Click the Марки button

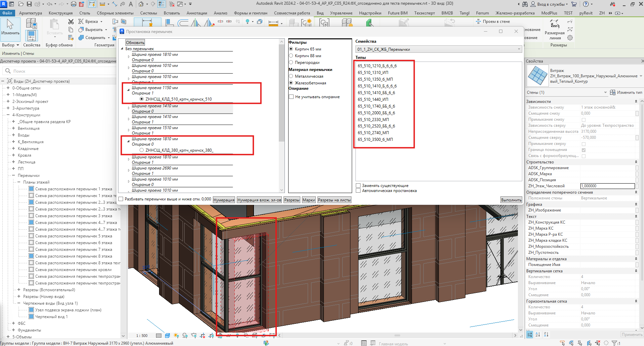point(309,200)
